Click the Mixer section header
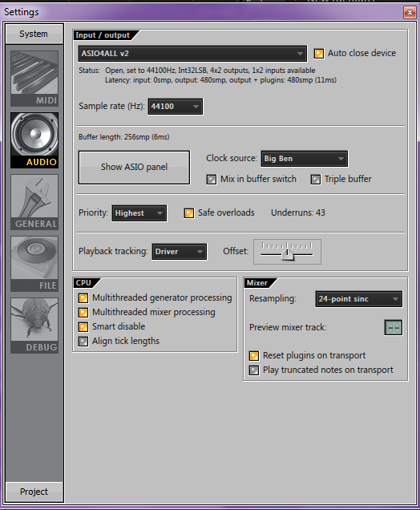This screenshot has width=420, height=510. point(257,283)
